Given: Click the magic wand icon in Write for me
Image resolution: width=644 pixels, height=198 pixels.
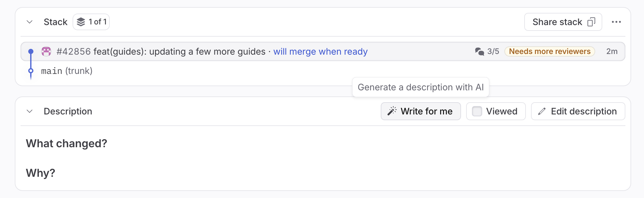Looking at the screenshot, I should pyautogui.click(x=391, y=111).
